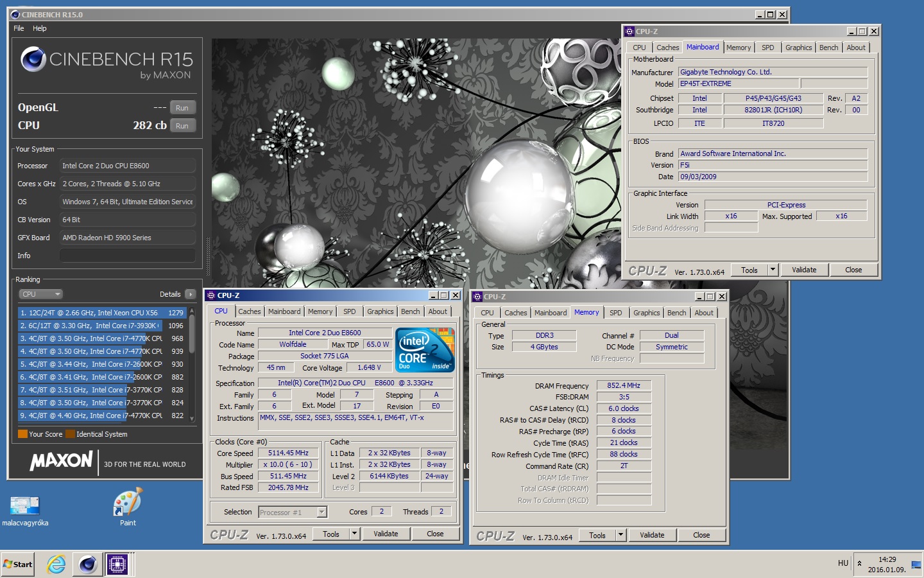Image resolution: width=924 pixels, height=578 pixels.
Task: Switch to CPU tab in the Mainboard window
Action: pos(640,48)
